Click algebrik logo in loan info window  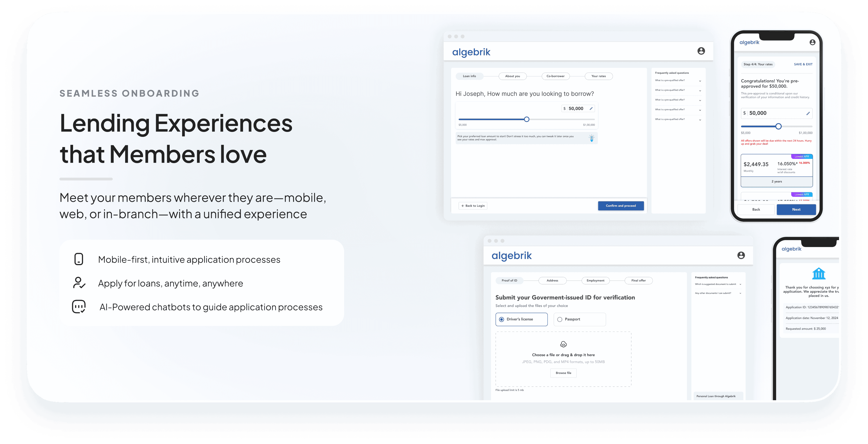[471, 52]
